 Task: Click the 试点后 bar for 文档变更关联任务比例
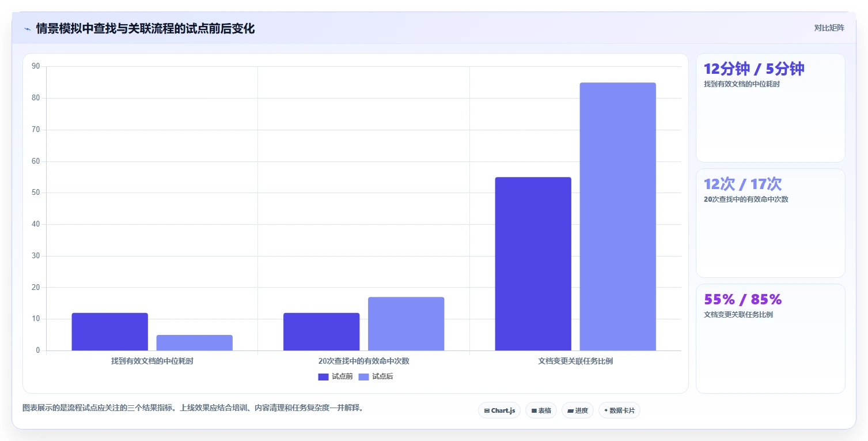click(x=617, y=216)
